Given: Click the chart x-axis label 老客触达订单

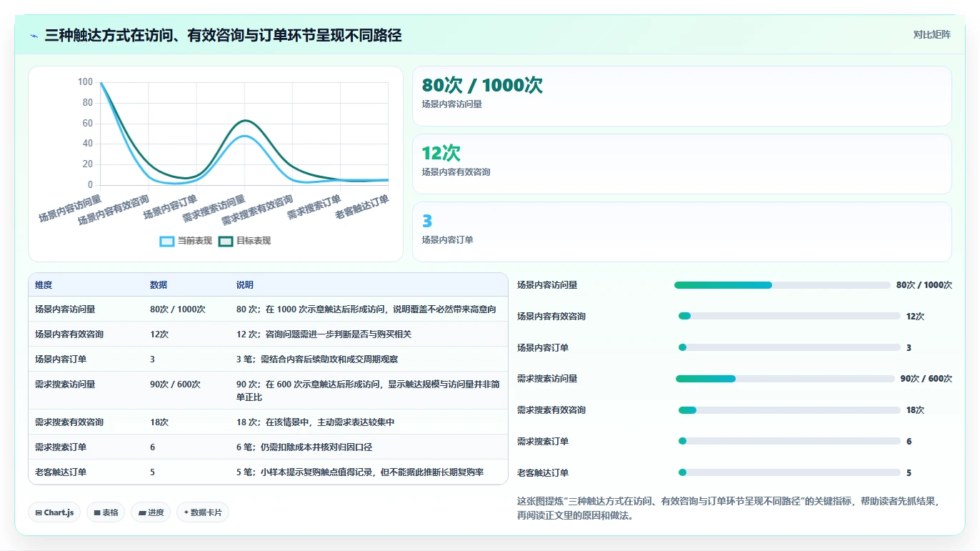Looking at the screenshot, I should 362,206.
